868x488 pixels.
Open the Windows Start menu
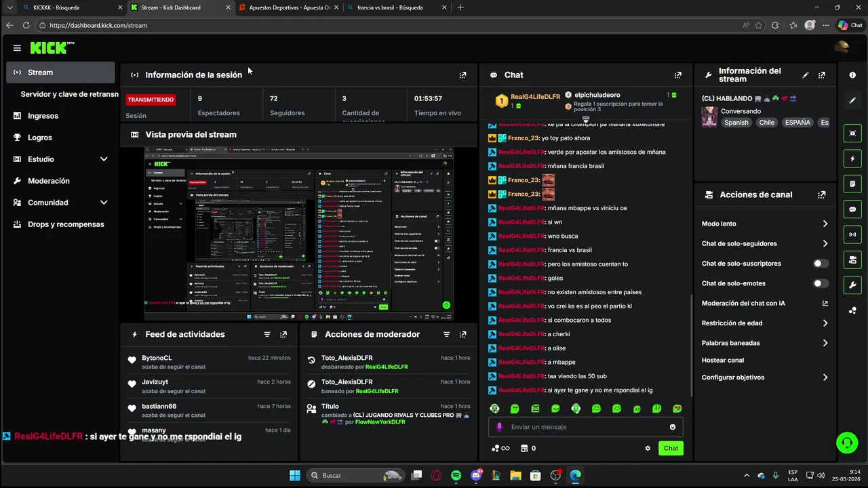[295, 476]
